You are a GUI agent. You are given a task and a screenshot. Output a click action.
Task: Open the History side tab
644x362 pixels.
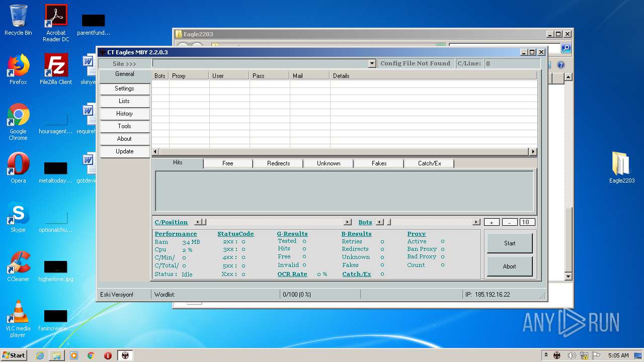(x=124, y=114)
